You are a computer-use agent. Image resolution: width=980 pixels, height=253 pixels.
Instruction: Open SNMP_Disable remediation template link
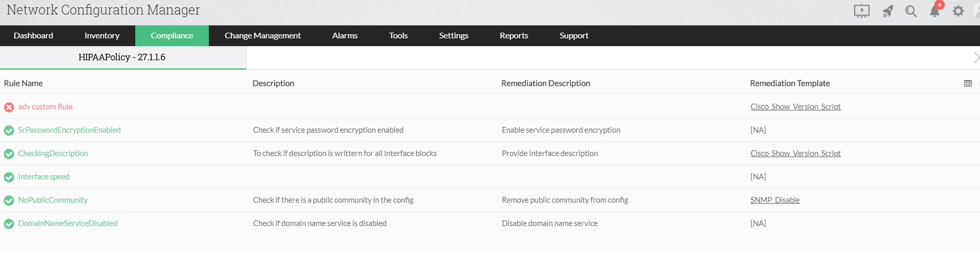pyautogui.click(x=775, y=200)
